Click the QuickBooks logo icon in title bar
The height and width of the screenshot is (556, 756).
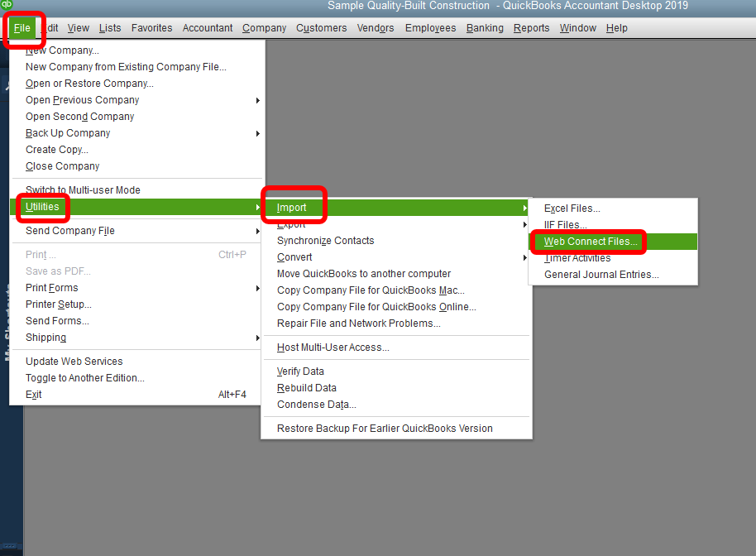[7, 4]
